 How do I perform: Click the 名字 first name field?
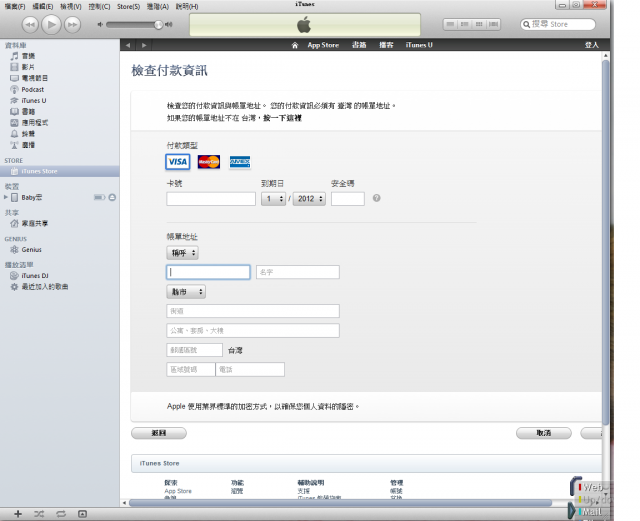click(x=298, y=272)
